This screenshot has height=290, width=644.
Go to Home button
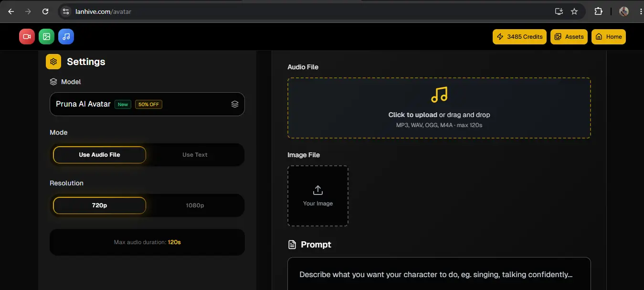pos(609,37)
